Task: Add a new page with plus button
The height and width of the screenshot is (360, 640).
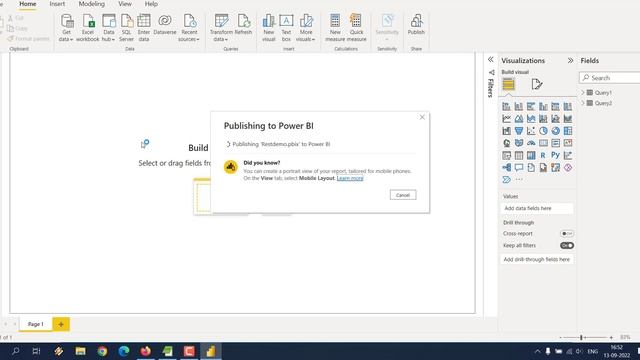Action: click(61, 324)
